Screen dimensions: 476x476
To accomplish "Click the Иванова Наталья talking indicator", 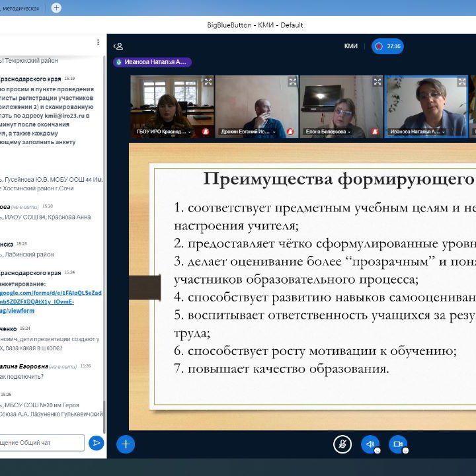I will pyautogui.click(x=152, y=62).
